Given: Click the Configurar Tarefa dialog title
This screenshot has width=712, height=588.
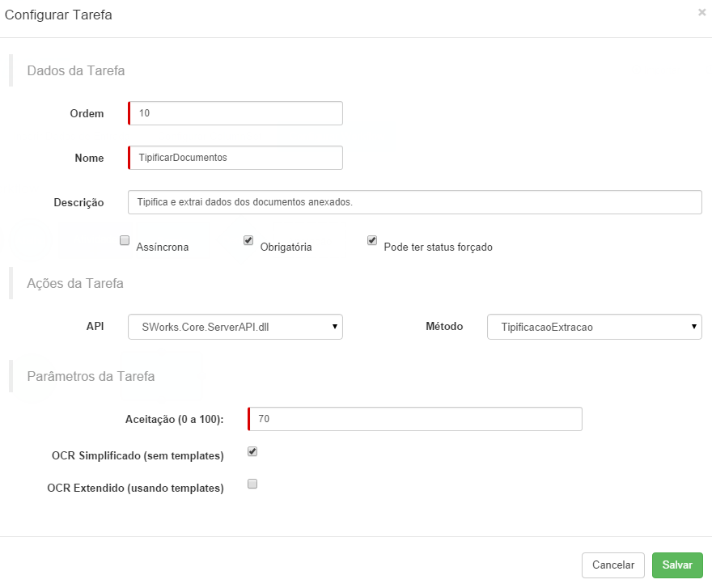Looking at the screenshot, I should pos(58,15).
